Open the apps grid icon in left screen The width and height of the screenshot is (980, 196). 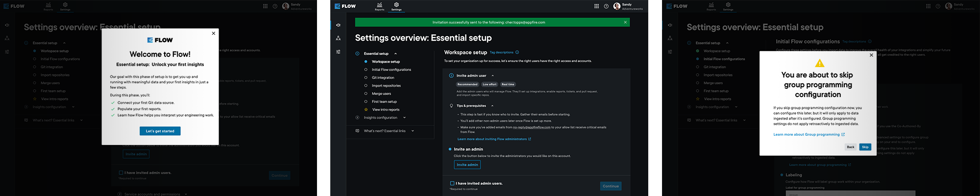[265, 6]
